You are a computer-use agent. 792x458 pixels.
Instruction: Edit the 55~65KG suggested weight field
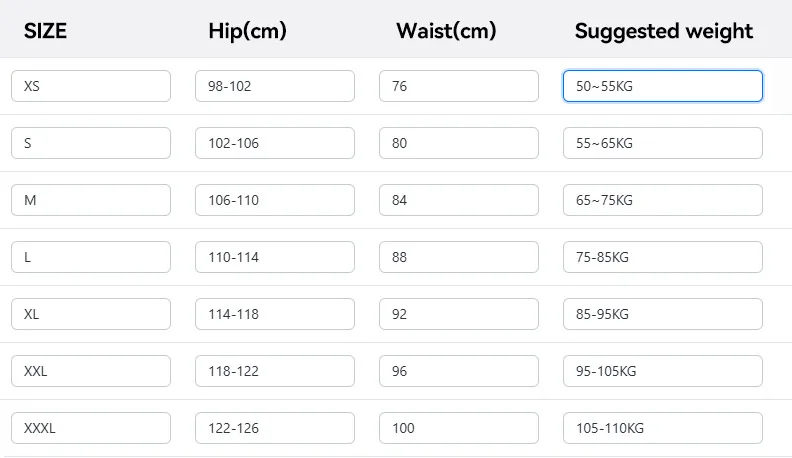pos(663,143)
